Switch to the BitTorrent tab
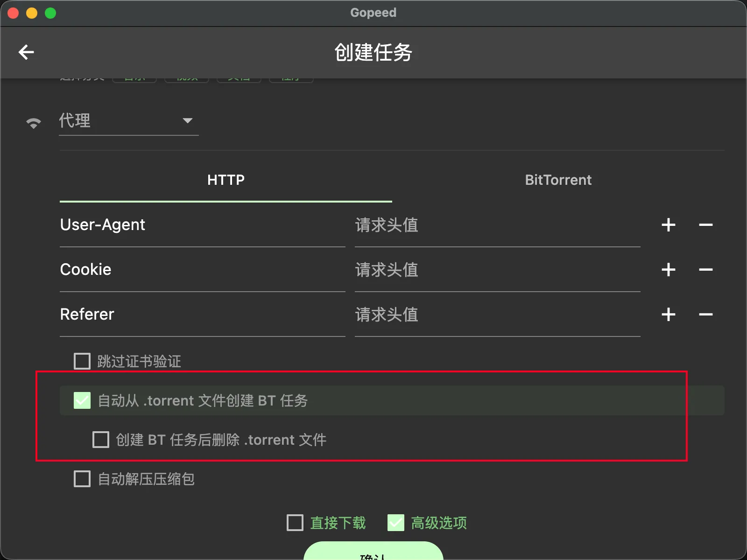Image resolution: width=747 pixels, height=560 pixels. [558, 180]
